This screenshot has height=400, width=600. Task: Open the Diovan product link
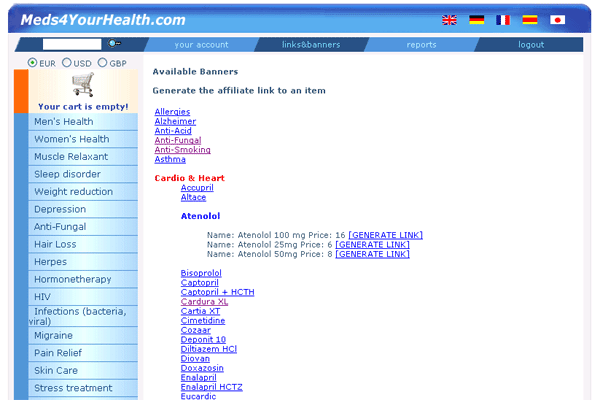click(x=195, y=359)
